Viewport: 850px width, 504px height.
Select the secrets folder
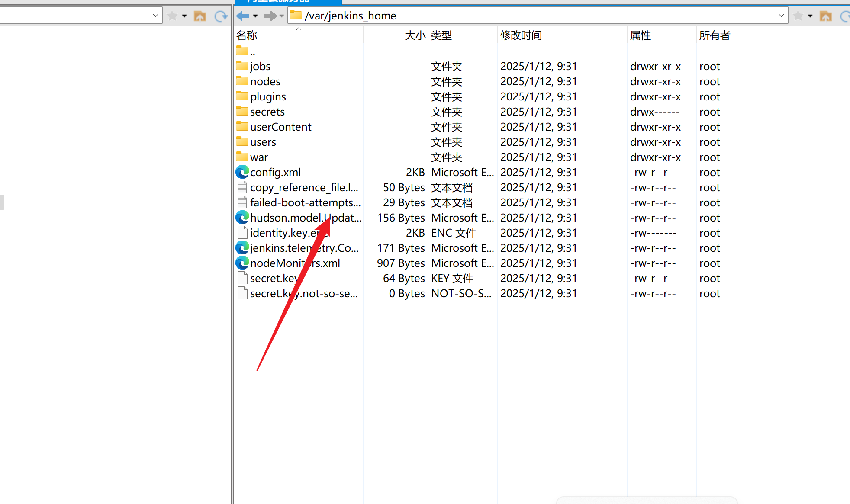click(261, 112)
